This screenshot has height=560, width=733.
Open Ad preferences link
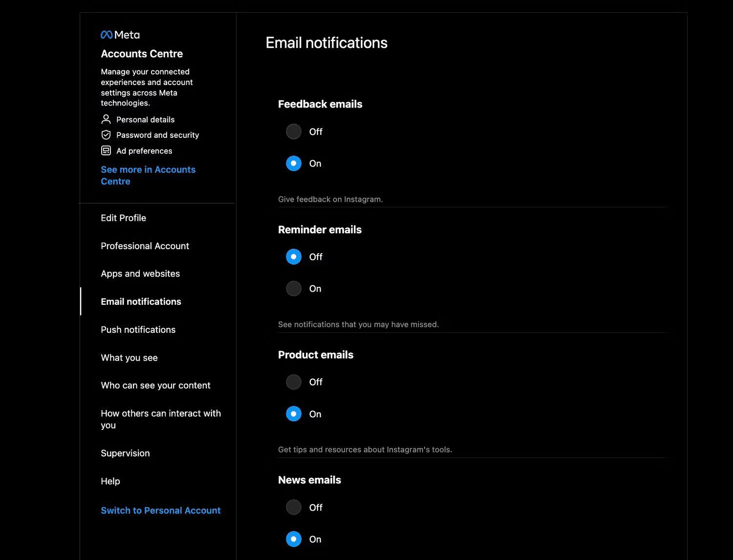click(144, 151)
